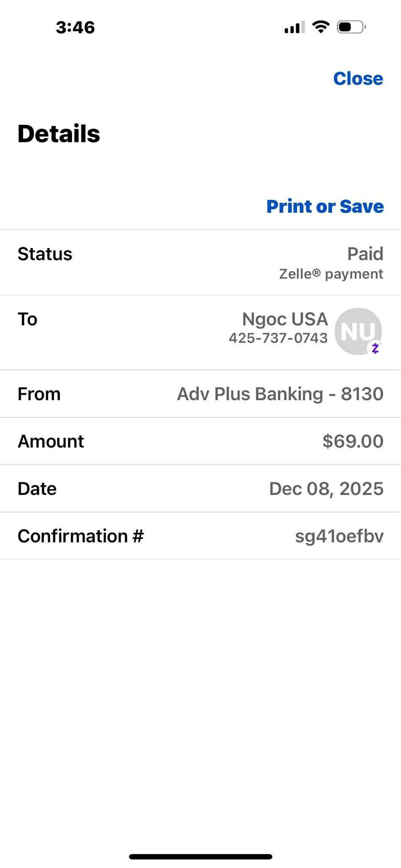Select confirmation number sg41oefbv

coord(339,536)
